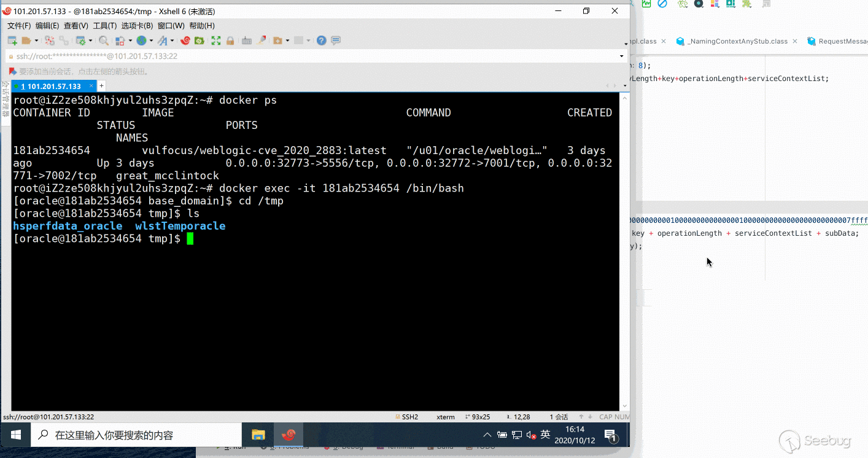
Task: Click the Windows taskbar search box
Action: [x=136, y=435]
